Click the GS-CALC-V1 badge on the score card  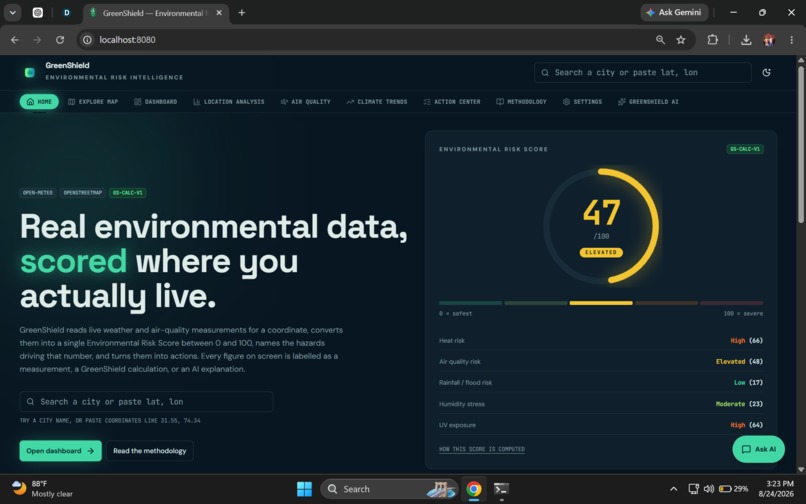[x=745, y=149]
